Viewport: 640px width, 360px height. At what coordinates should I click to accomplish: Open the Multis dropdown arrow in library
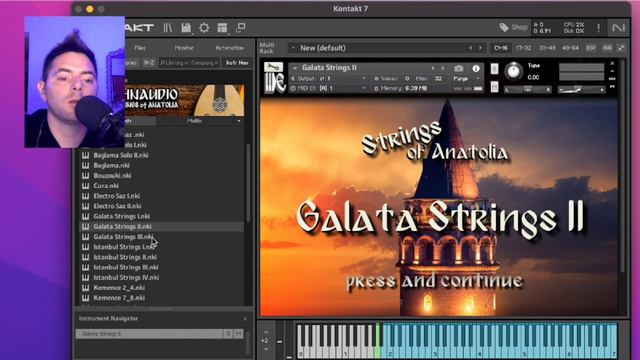pos(239,121)
